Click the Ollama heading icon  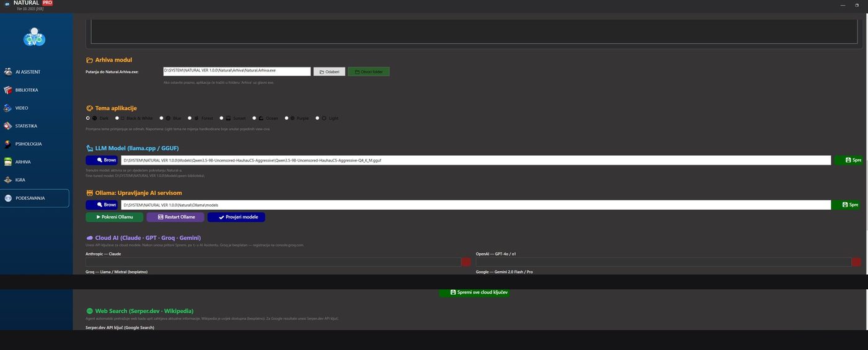click(x=89, y=193)
